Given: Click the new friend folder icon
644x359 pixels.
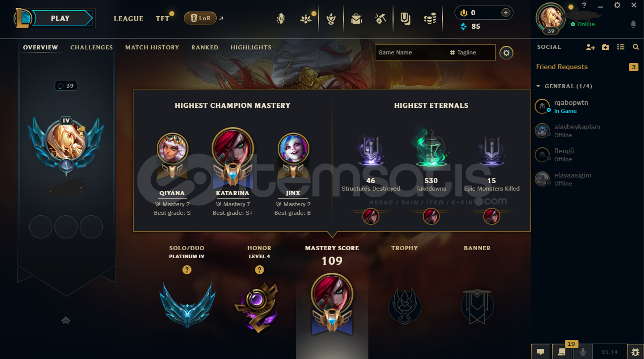Looking at the screenshot, I should (x=606, y=47).
